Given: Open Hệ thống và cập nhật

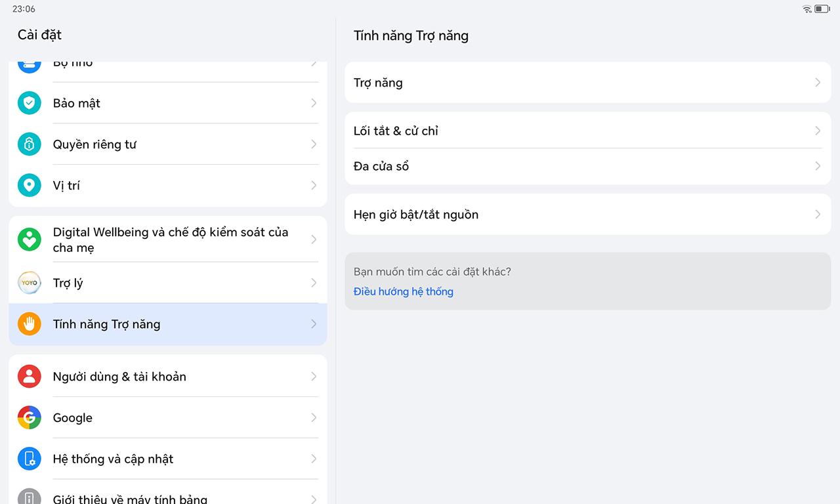Looking at the screenshot, I should 167,459.
